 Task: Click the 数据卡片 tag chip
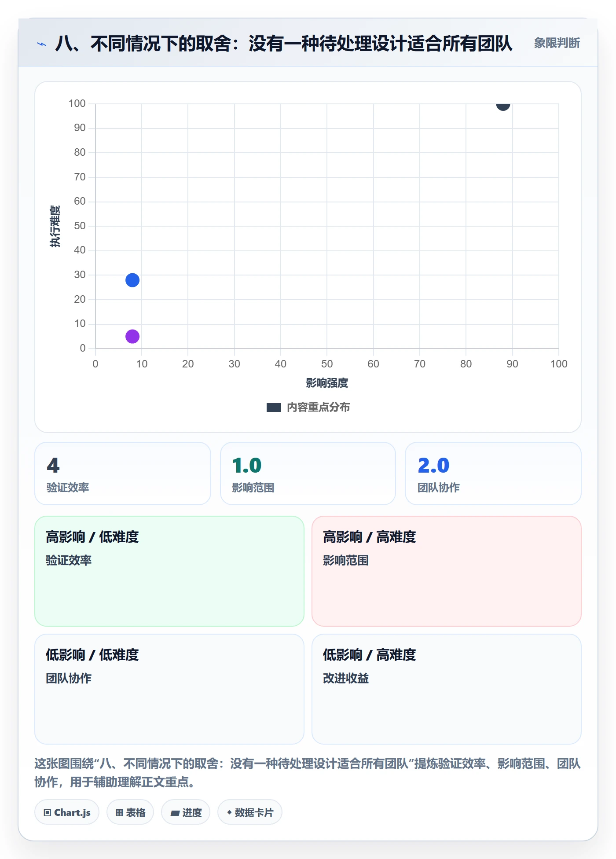click(250, 812)
